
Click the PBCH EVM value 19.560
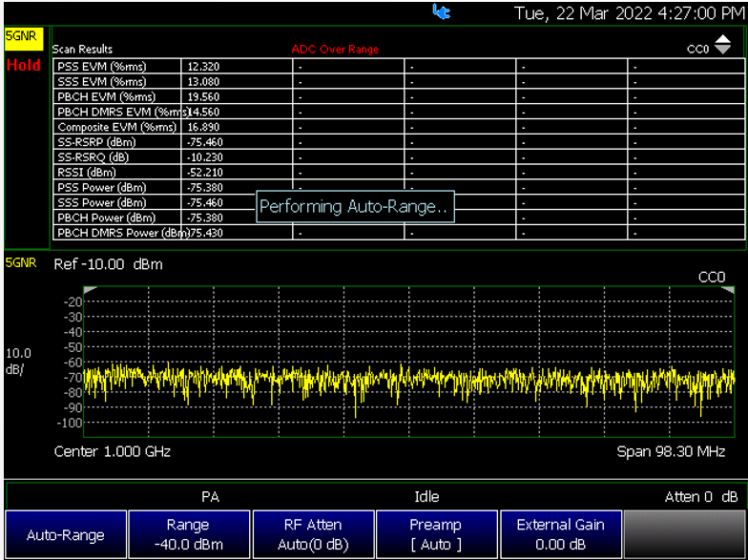[x=204, y=97]
